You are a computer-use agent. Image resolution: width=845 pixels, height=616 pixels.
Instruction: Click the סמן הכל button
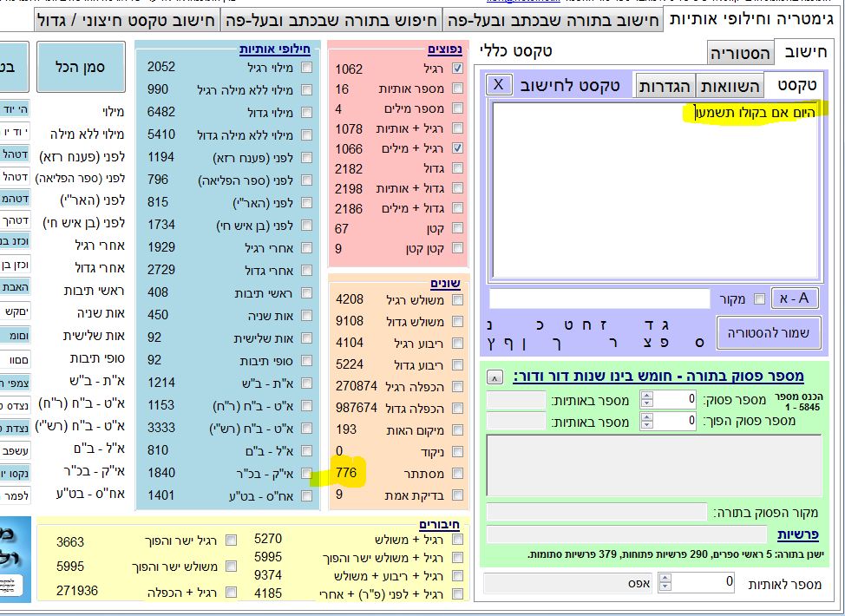pos(81,66)
